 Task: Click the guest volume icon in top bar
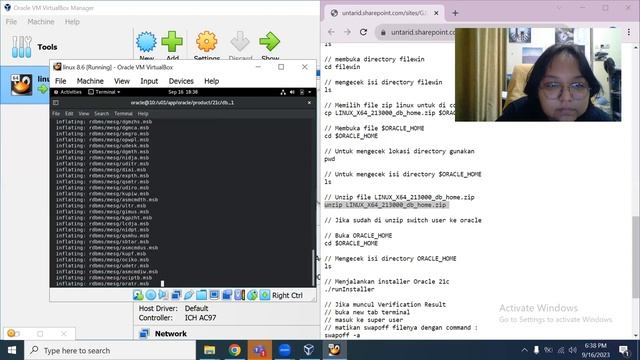[292, 92]
